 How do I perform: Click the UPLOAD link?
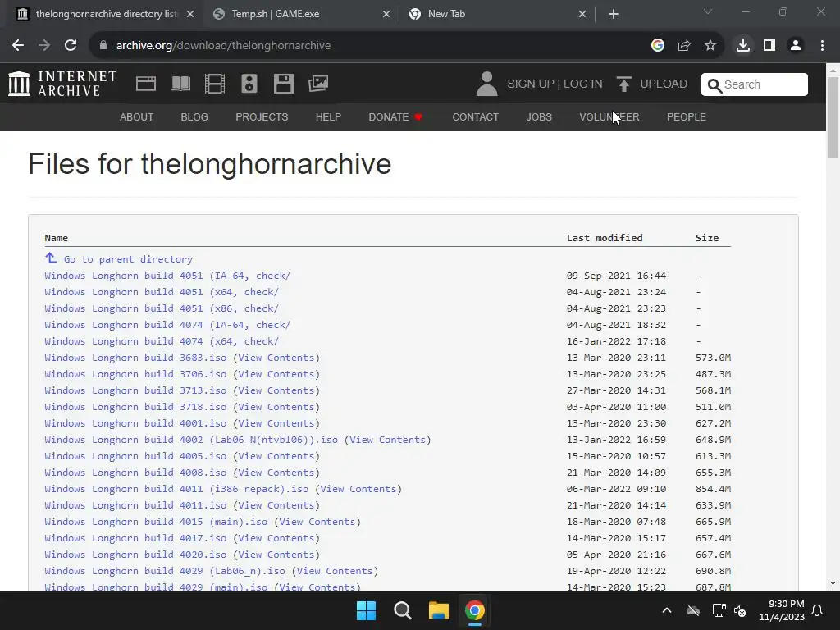pyautogui.click(x=663, y=84)
